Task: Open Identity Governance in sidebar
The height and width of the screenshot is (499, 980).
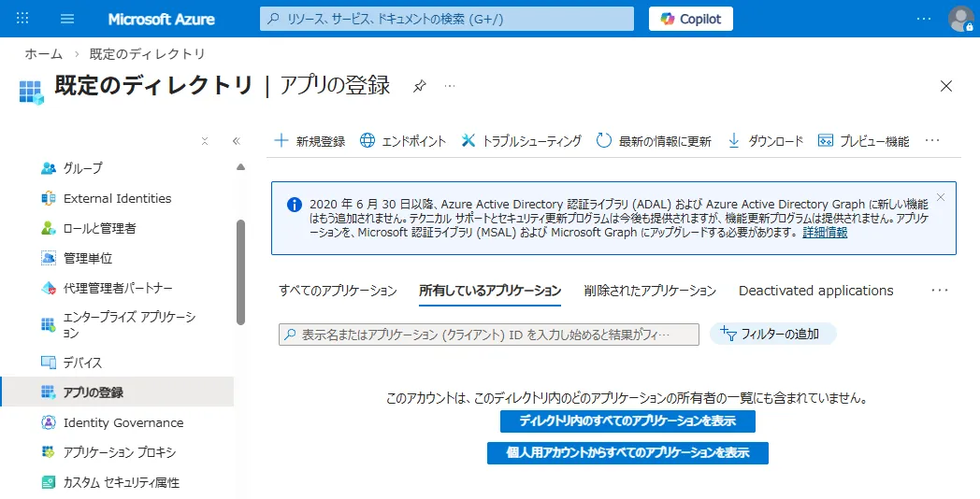Action: [x=122, y=422]
